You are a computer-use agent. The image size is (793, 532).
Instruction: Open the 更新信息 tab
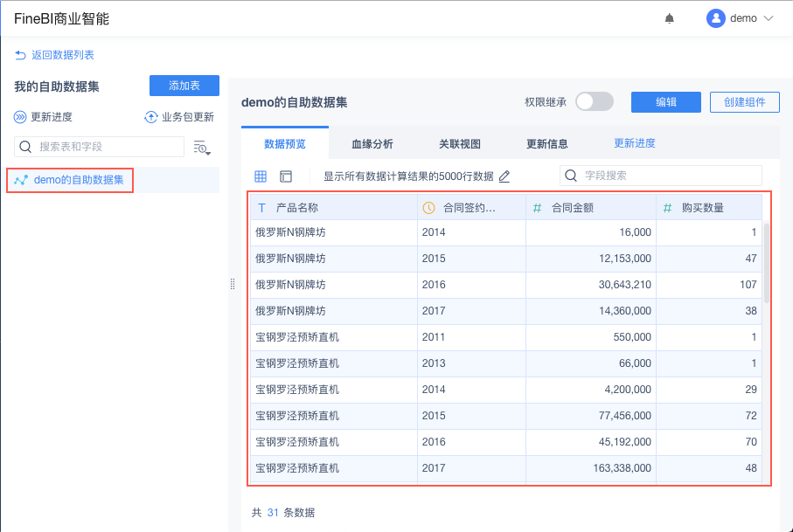coord(546,144)
